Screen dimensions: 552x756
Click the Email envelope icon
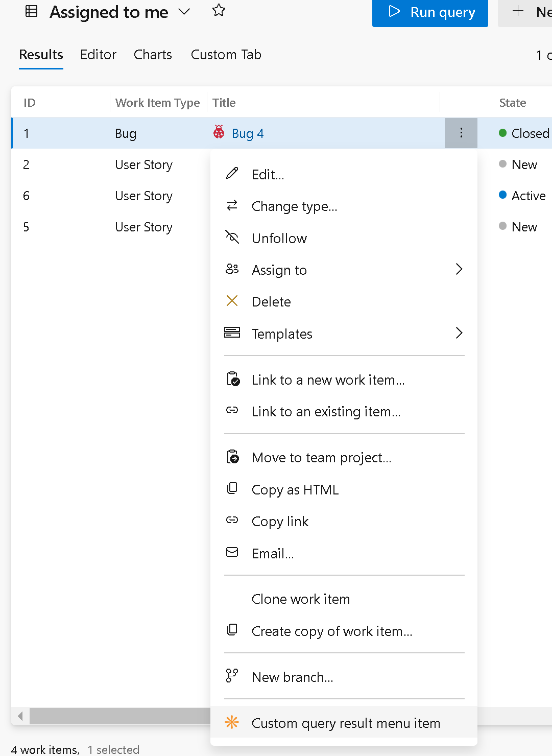click(232, 552)
